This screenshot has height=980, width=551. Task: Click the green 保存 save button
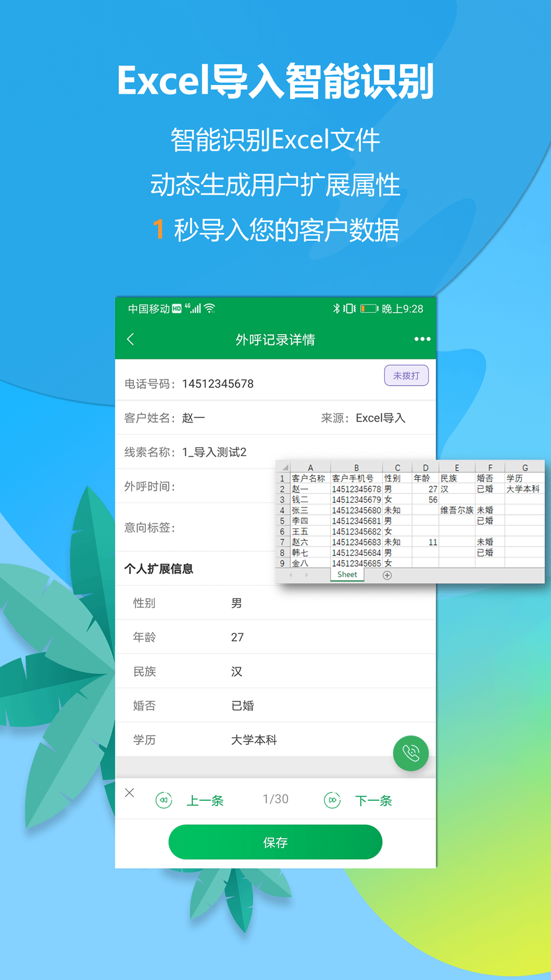[x=275, y=842]
